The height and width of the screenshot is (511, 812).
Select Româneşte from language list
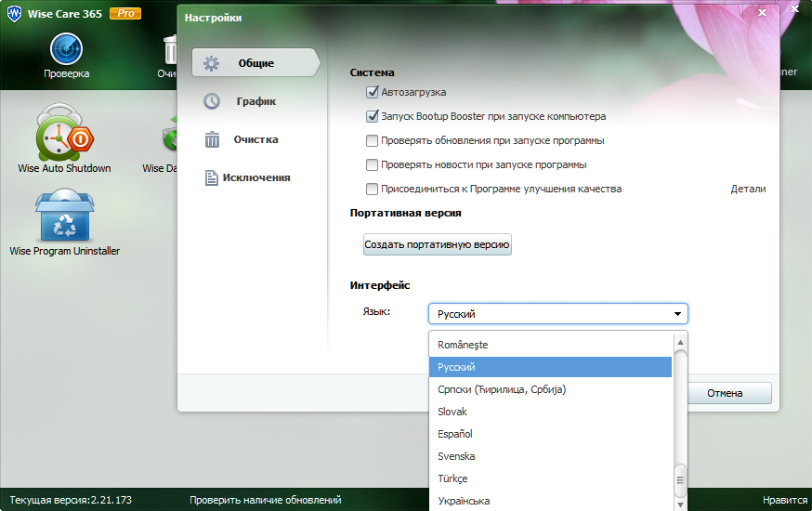click(551, 345)
